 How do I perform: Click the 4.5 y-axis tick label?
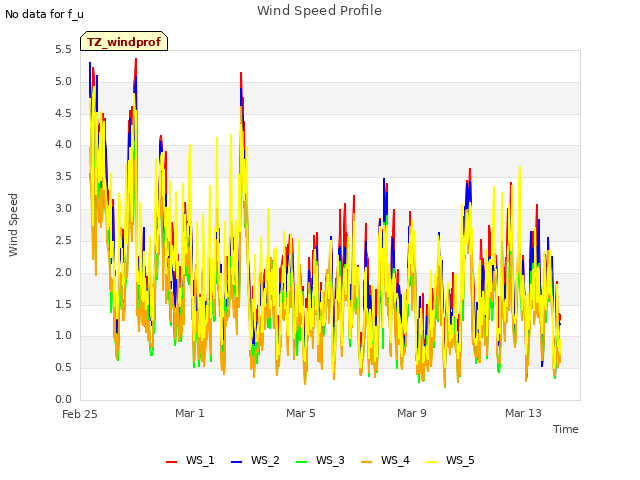pos(63,113)
